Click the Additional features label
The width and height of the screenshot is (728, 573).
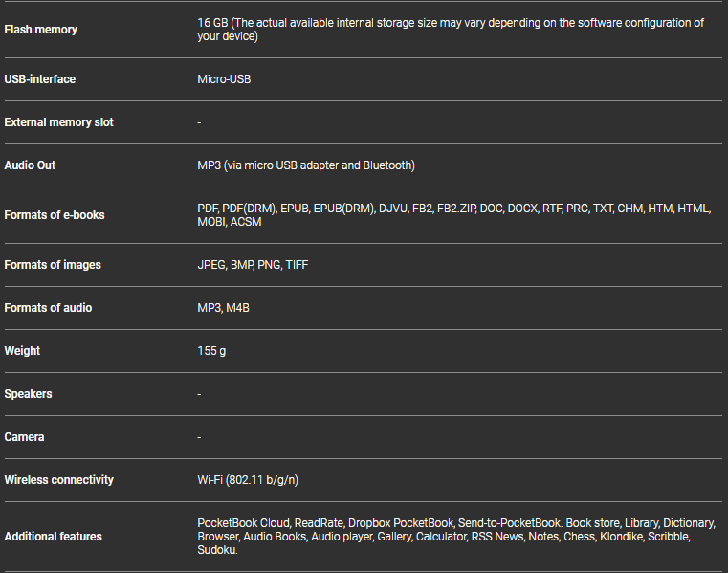tap(53, 537)
